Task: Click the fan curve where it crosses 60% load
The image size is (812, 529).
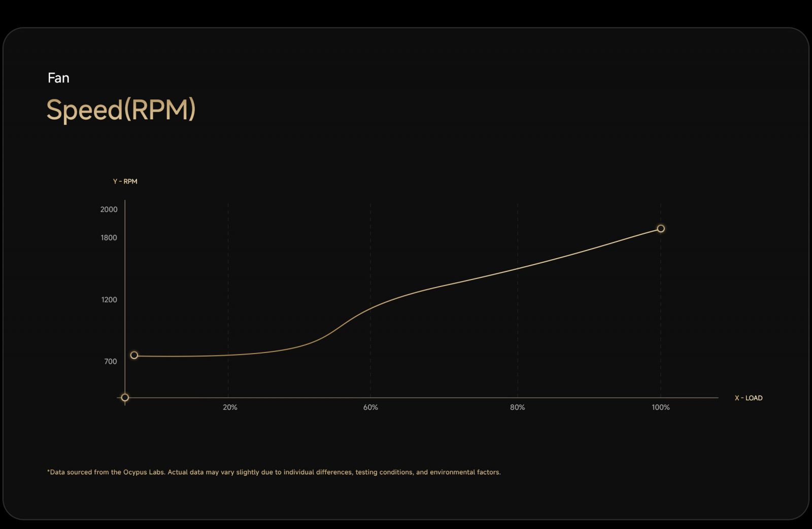Action: tap(370, 308)
